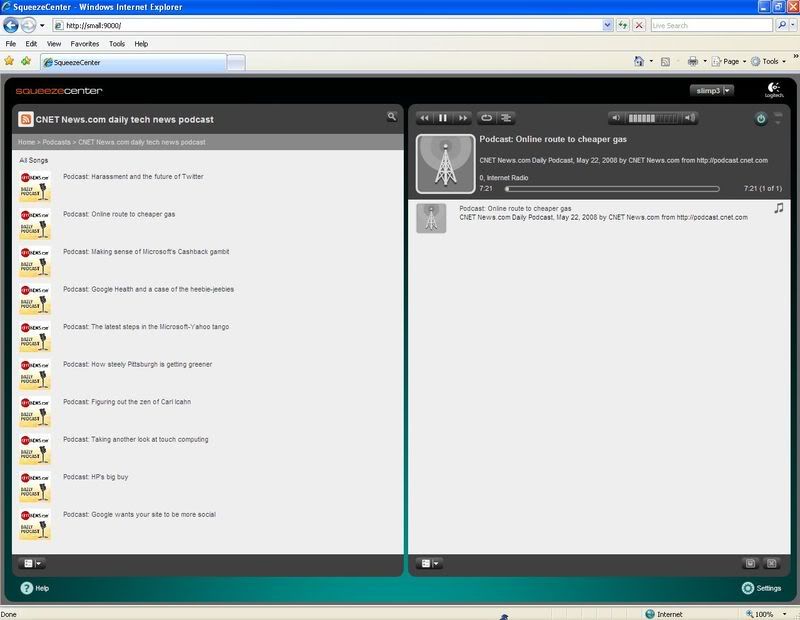Open the Favorites menu
800x620 pixels.
coord(84,44)
